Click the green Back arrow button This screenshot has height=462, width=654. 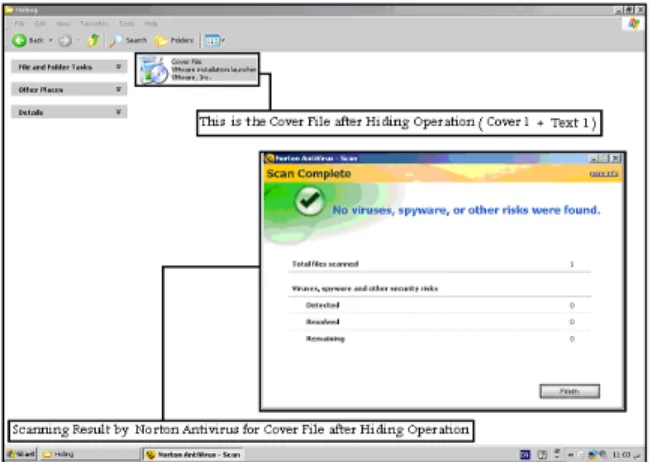(x=19, y=40)
